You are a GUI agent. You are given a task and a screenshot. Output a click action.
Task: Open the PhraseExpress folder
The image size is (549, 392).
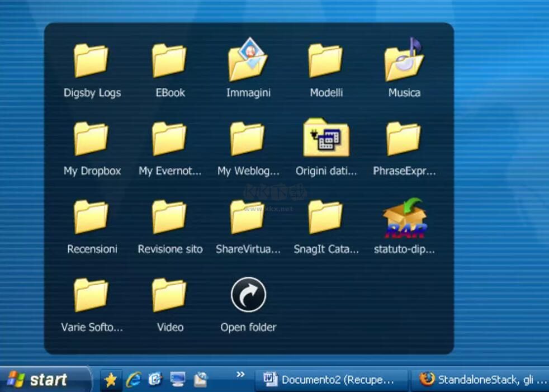(x=404, y=139)
